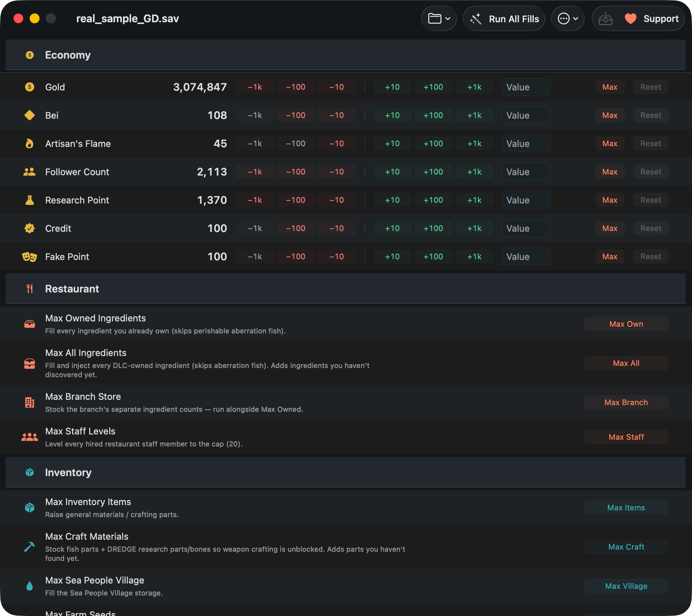Open the folder dropdown in the toolbar
This screenshot has width=692, height=616.
click(439, 18)
